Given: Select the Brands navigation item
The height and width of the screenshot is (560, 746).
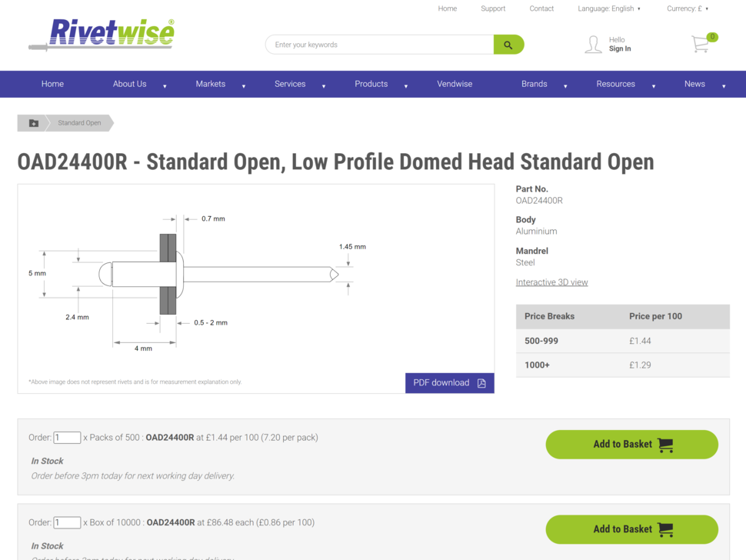Looking at the screenshot, I should (x=534, y=84).
